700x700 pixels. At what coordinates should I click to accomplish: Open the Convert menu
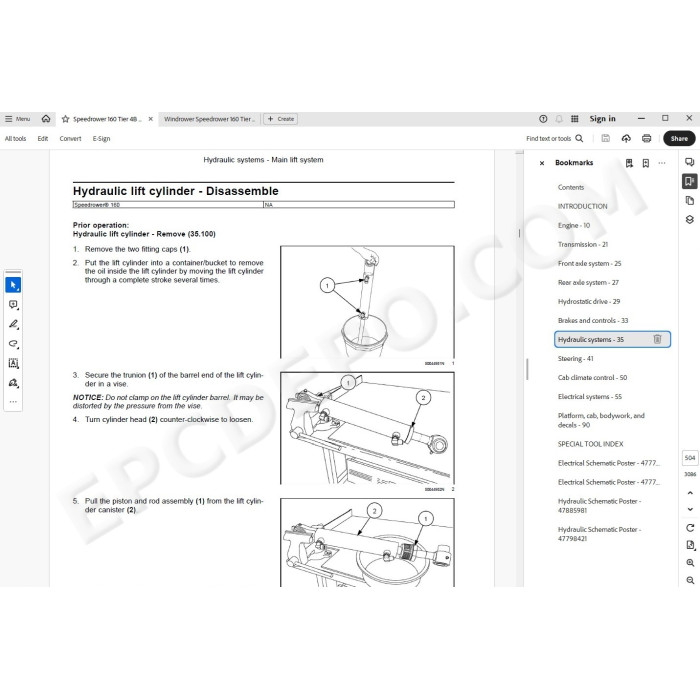coord(71,138)
